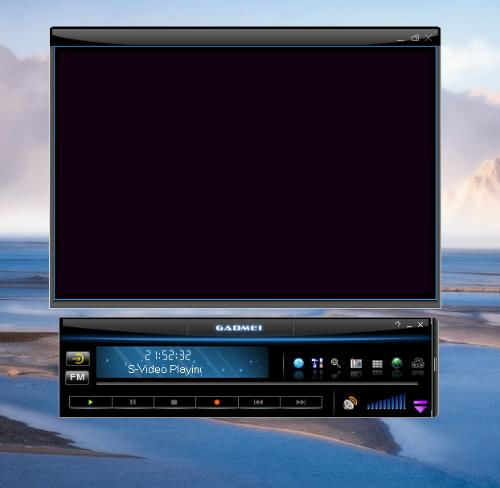The width and height of the screenshot is (500, 488).
Task: Take a snapshot with the camera icon
Action: tap(356, 363)
